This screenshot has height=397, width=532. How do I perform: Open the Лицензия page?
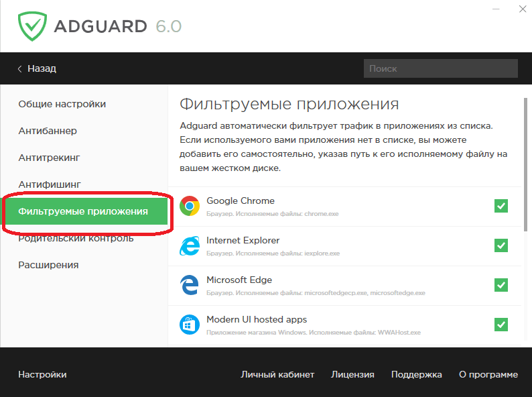[352, 375]
